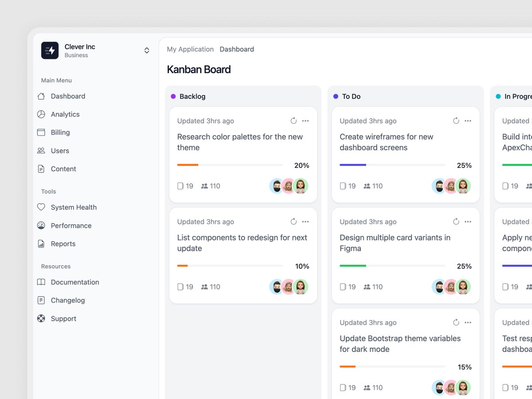Refresh the Research color palettes card
Viewport: 532px width, 399px height.
pyautogui.click(x=293, y=120)
